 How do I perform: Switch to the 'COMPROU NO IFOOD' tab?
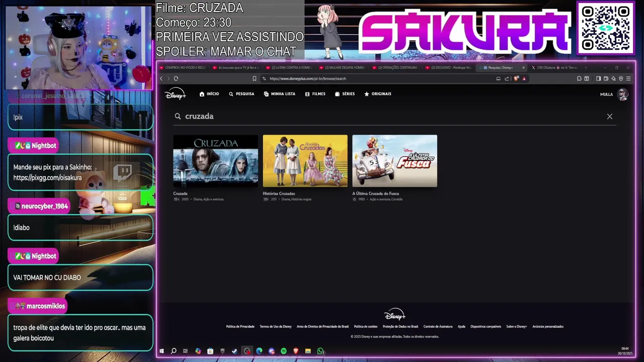[x=182, y=67]
